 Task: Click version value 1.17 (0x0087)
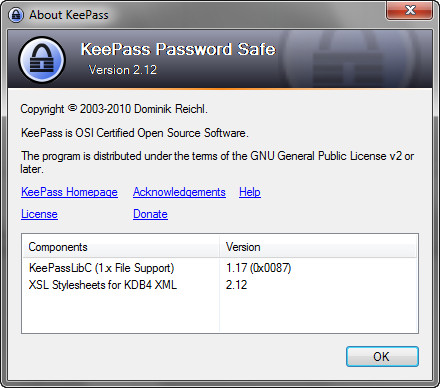[258, 268]
